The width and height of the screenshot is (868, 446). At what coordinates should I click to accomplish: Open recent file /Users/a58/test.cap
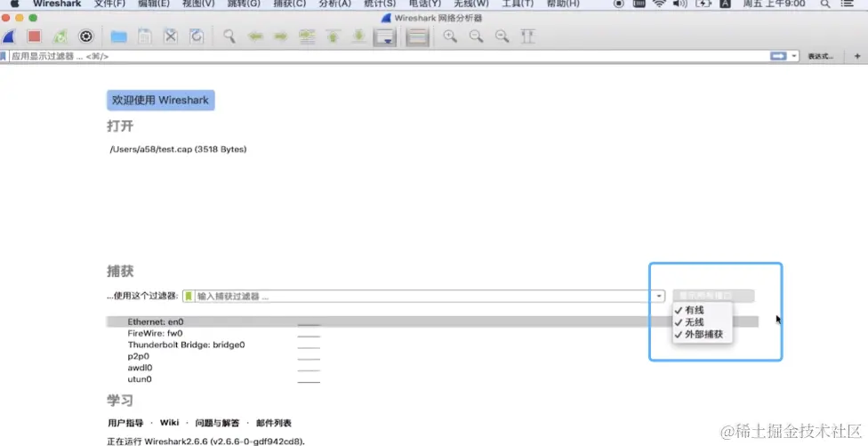pyautogui.click(x=178, y=150)
